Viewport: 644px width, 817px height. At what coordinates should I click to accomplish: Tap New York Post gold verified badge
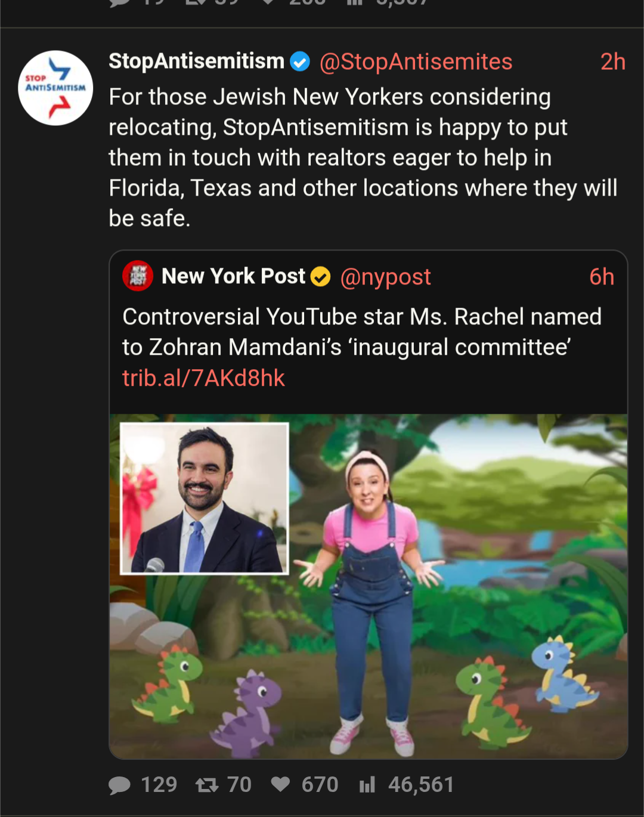pos(321,277)
